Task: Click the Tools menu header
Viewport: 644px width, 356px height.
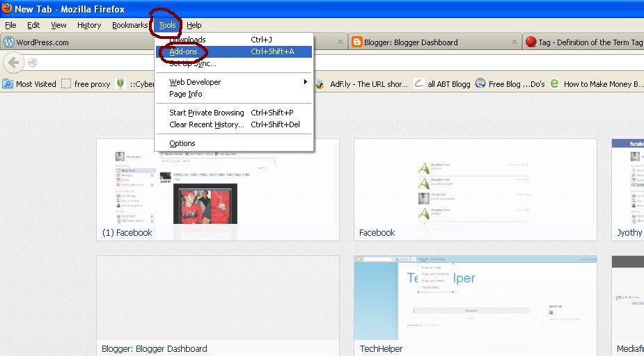Action: (x=167, y=25)
